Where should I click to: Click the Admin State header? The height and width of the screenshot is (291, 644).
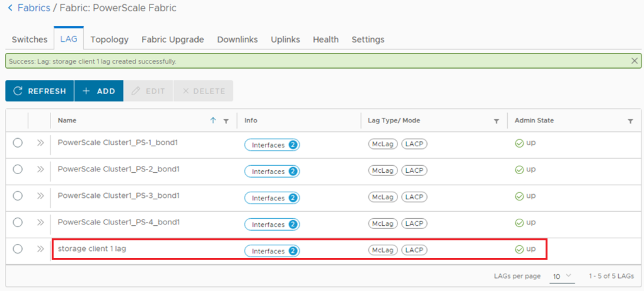(534, 120)
